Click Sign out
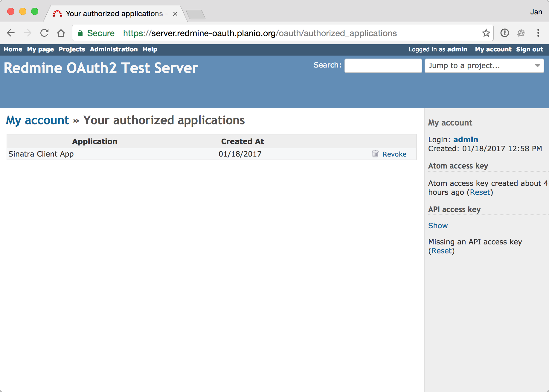The width and height of the screenshot is (549, 392). (530, 49)
